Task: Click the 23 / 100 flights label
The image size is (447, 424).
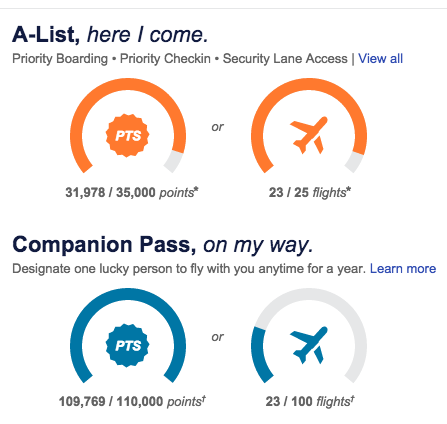Action: click(310, 402)
